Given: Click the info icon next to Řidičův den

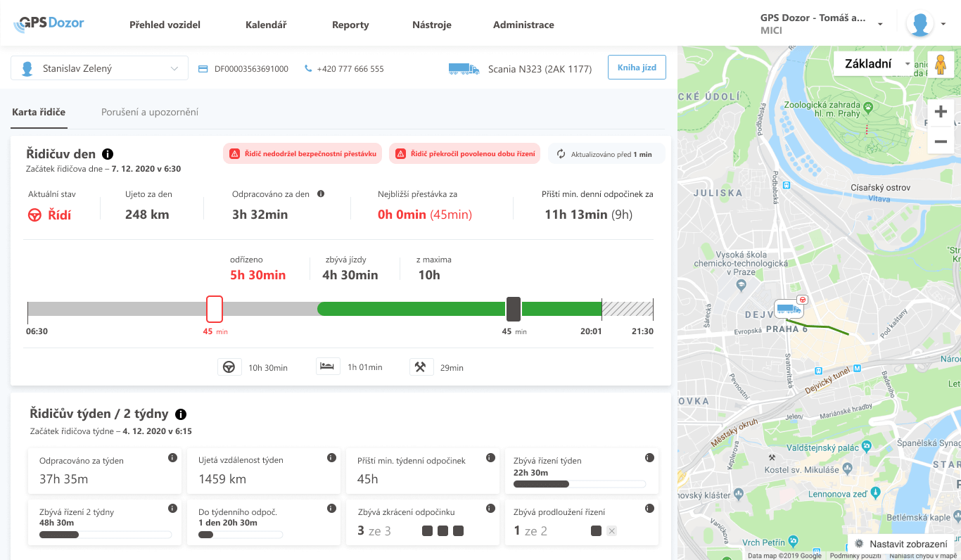Looking at the screenshot, I should pyautogui.click(x=108, y=154).
